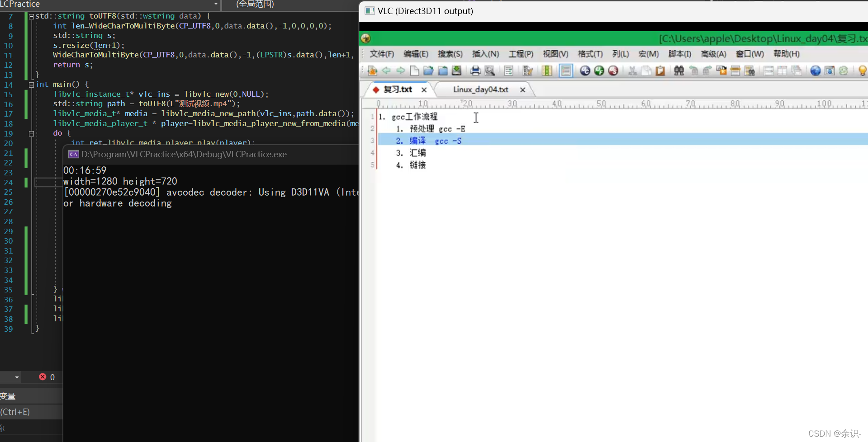This screenshot has width=868, height=442.
Task: Open Find in Files icon with small binoculars
Action: coord(749,71)
